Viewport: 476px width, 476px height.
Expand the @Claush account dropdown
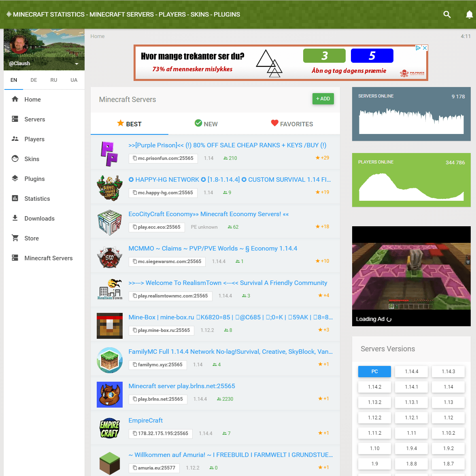coord(76,64)
